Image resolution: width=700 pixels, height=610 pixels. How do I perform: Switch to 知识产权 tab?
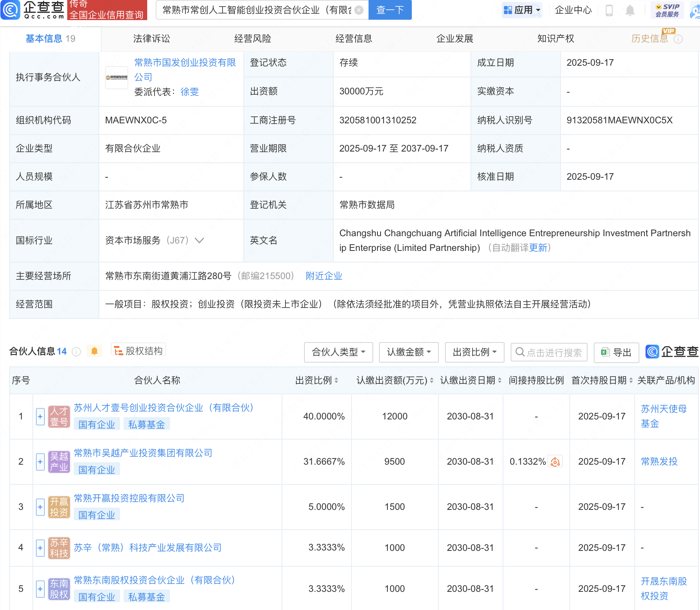[x=556, y=39]
